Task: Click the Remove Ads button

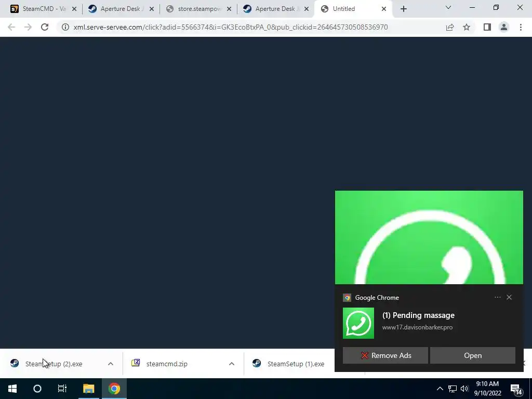Action: click(385, 355)
